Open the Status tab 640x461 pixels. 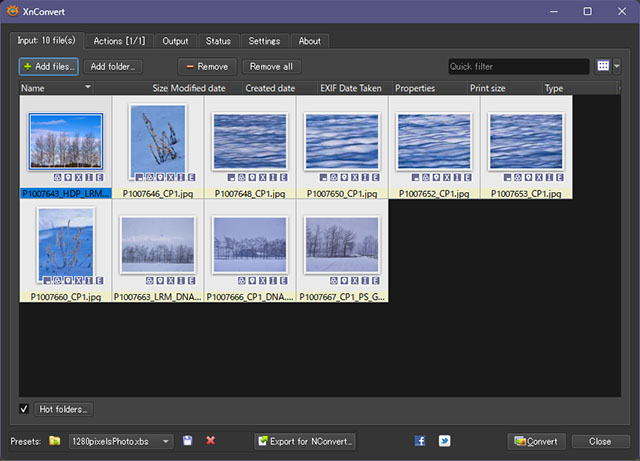[218, 41]
